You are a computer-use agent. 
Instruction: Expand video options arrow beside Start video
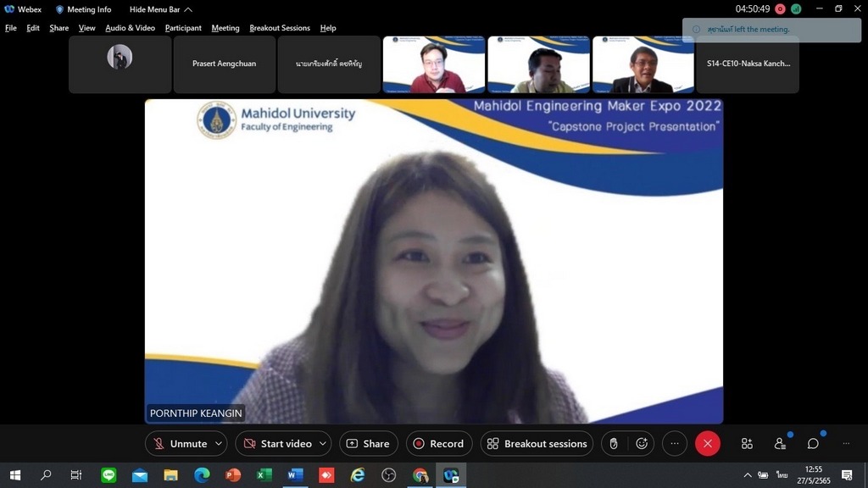coord(323,443)
